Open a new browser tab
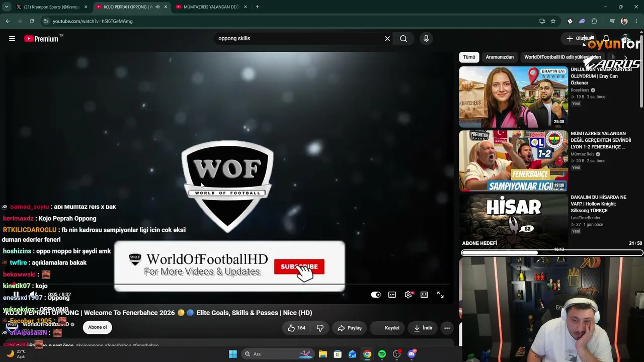 pyautogui.click(x=258, y=7)
